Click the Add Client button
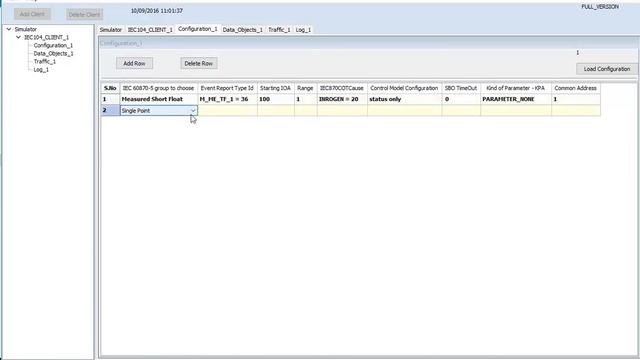 click(32, 14)
